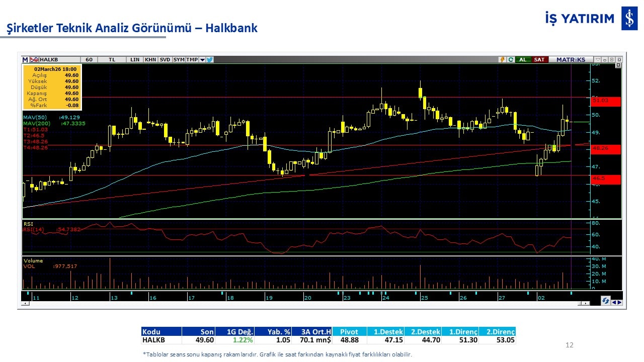
Task: Toggle the SYM button in the toolbar
Action: point(179,59)
